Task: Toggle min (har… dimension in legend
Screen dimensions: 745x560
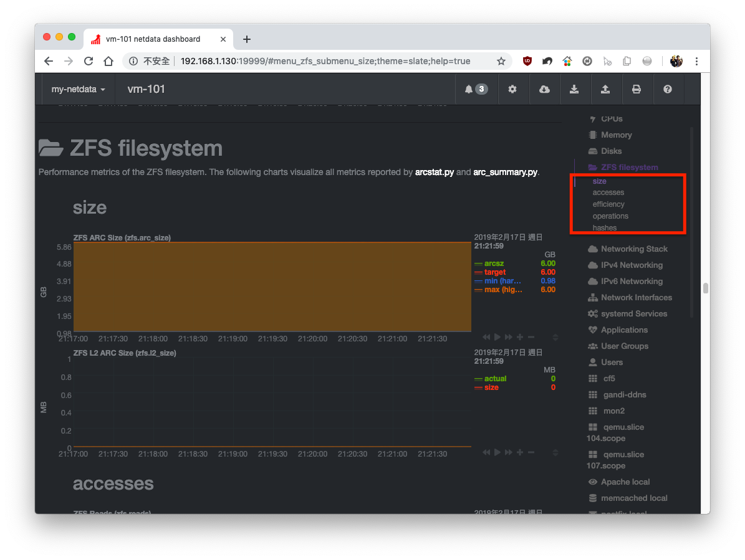Action: 502,281
